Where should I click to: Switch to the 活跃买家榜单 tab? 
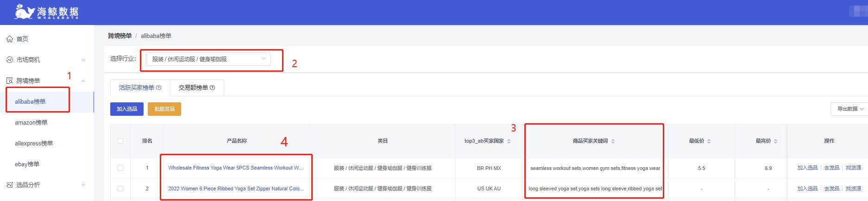click(140, 88)
